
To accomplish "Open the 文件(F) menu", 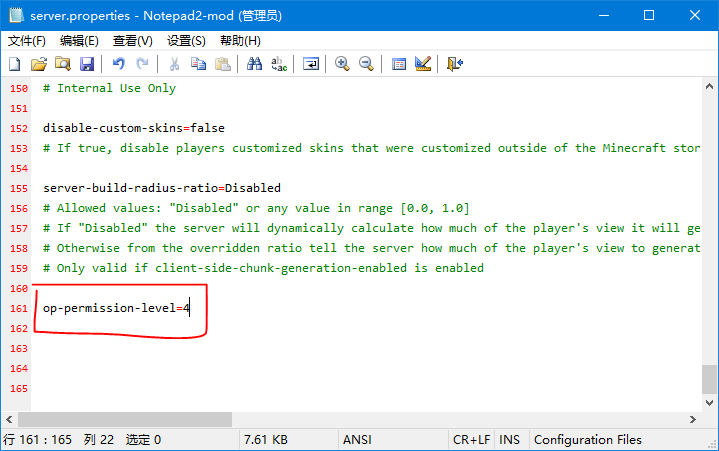I will (x=27, y=41).
